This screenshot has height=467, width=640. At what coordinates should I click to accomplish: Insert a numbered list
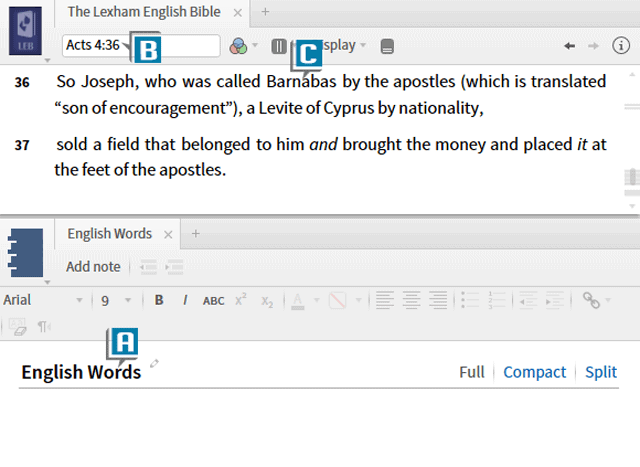[497, 300]
